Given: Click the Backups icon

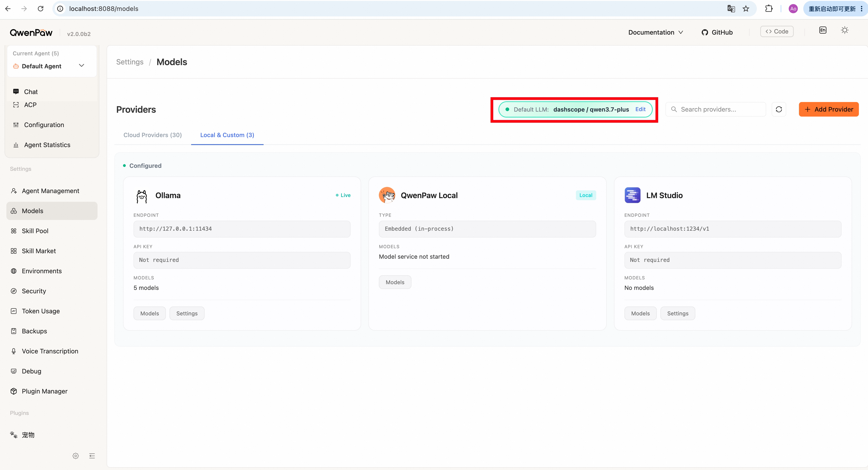Looking at the screenshot, I should [14, 331].
